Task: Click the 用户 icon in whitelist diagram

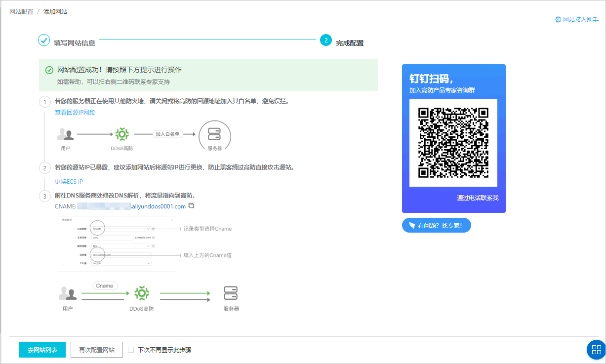Action: point(65,134)
